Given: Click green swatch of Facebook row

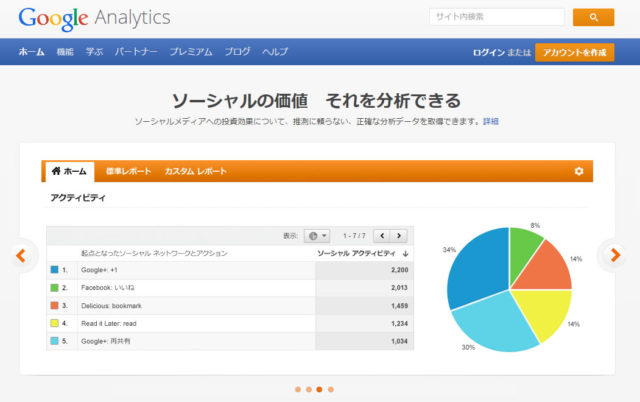Looking at the screenshot, I should [54, 288].
